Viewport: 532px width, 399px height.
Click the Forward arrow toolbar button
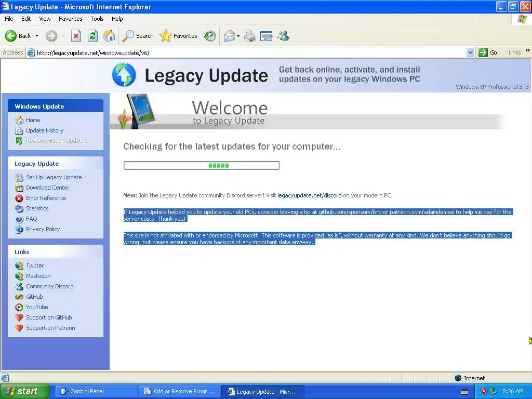51,36
